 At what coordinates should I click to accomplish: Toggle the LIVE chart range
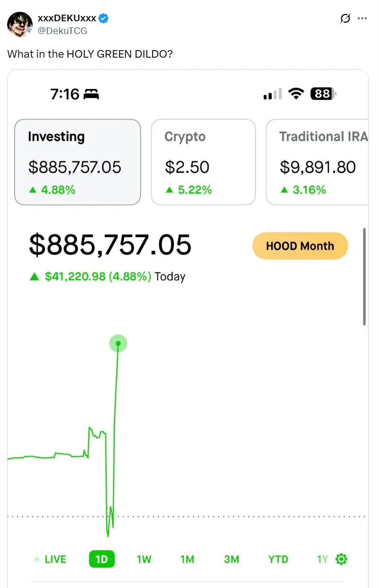(x=51, y=559)
